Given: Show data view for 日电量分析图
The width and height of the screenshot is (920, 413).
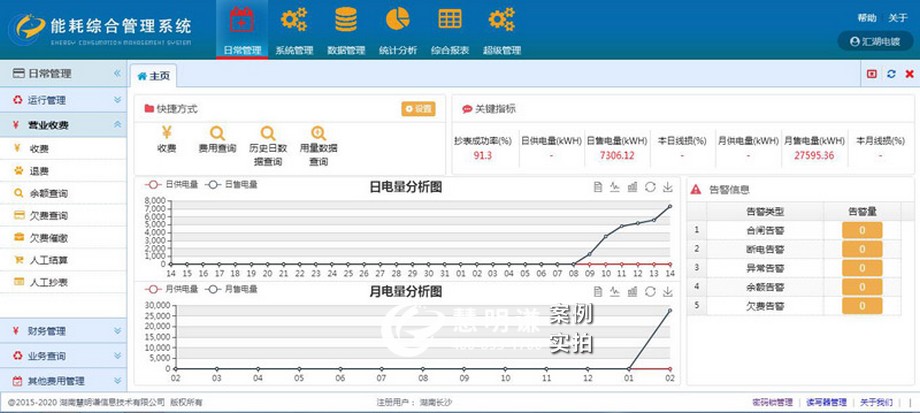Looking at the screenshot, I should pos(597,187).
